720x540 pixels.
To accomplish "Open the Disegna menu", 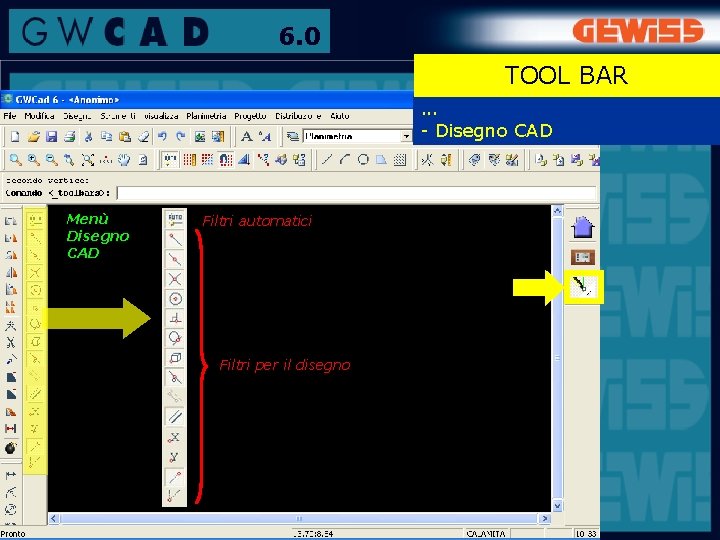I will (77, 116).
